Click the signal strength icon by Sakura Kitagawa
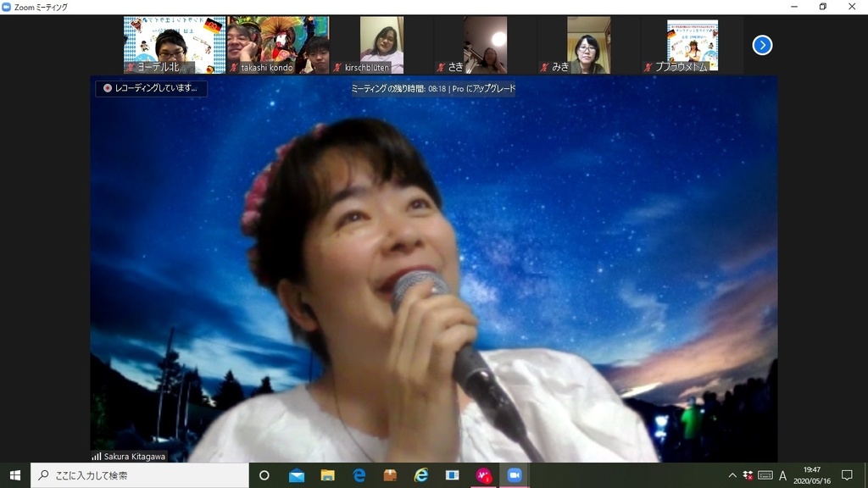Image resolution: width=868 pixels, height=488 pixels. click(97, 457)
